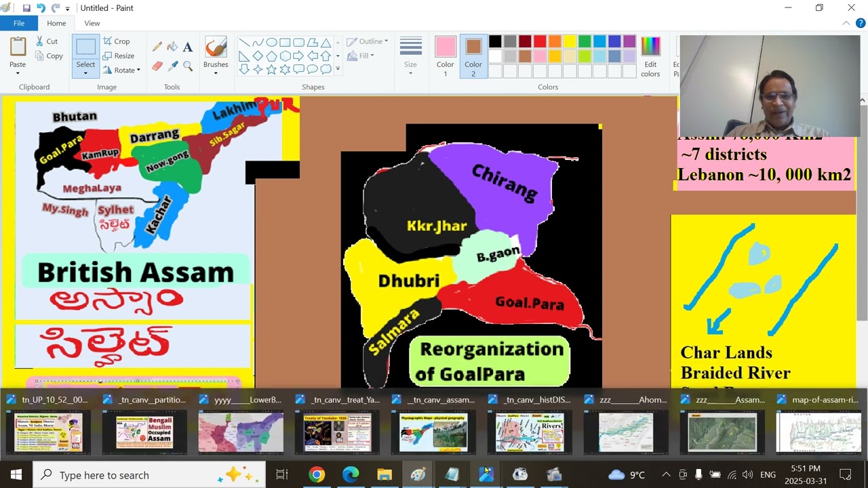Click the Crop tool

coord(116,41)
